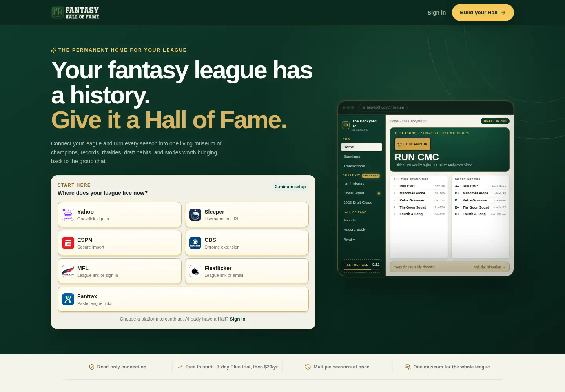This screenshot has width=565, height=392.
Task: Click Home breadcrumb in museum preview
Action: tap(394, 121)
